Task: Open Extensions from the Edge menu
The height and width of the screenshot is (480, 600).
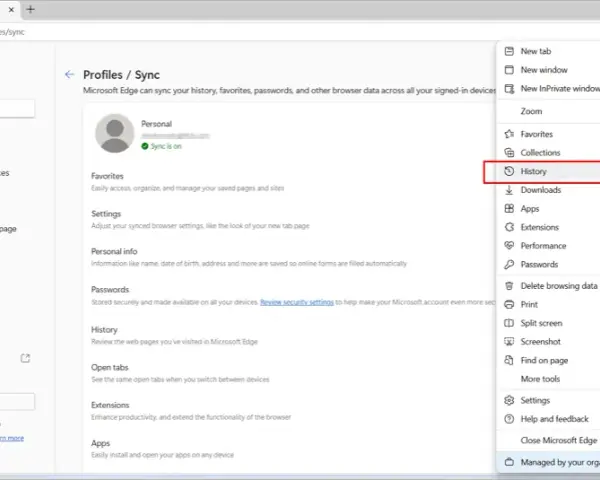Action: click(548, 227)
